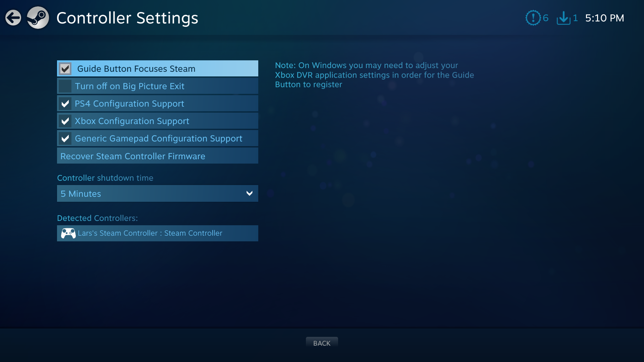Viewport: 644px width, 362px height.
Task: Enable Turn off on Big Picture Exit
Action: tap(65, 86)
